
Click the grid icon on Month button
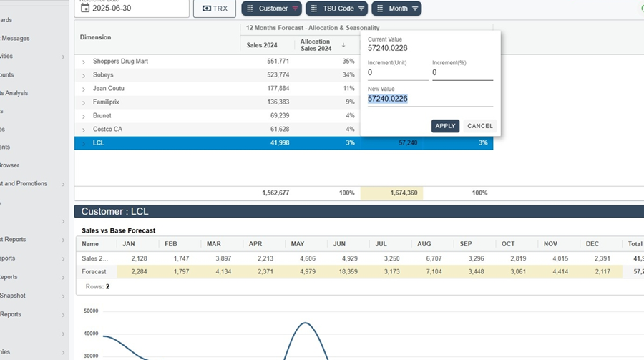coord(380,8)
